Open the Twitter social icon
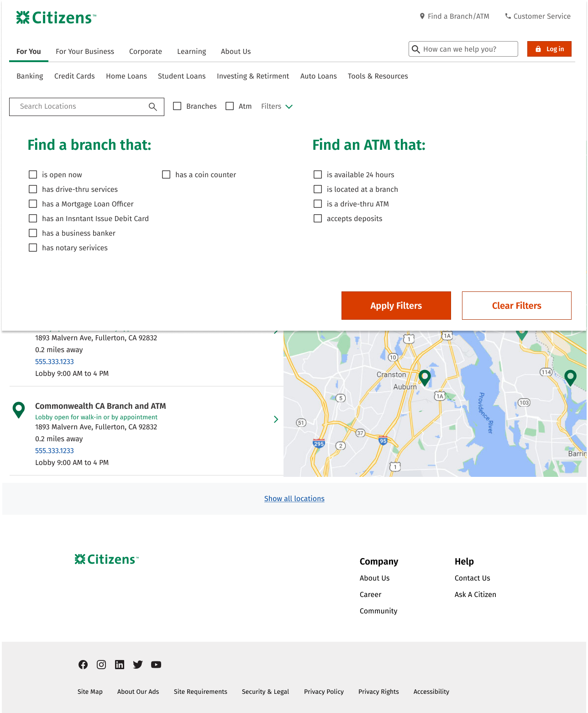This screenshot has height=713, width=588. [138, 665]
